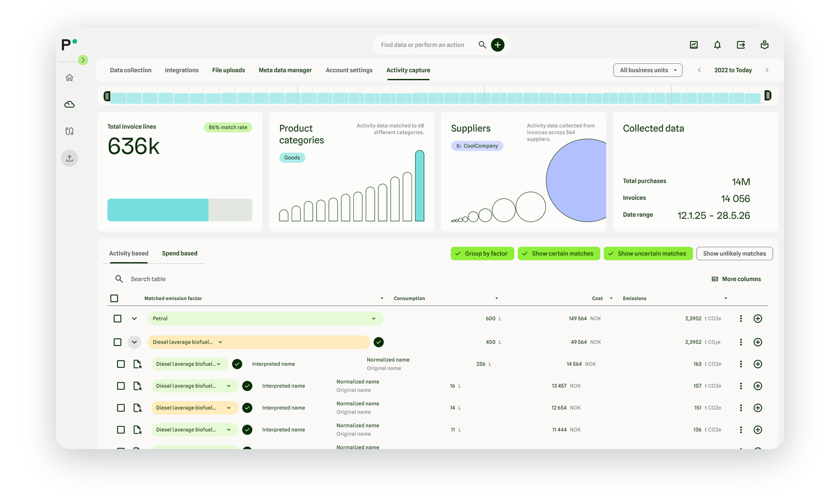This screenshot has width=840, height=504.
Task: Click the cloud icon in the sidebar
Action: point(69,104)
